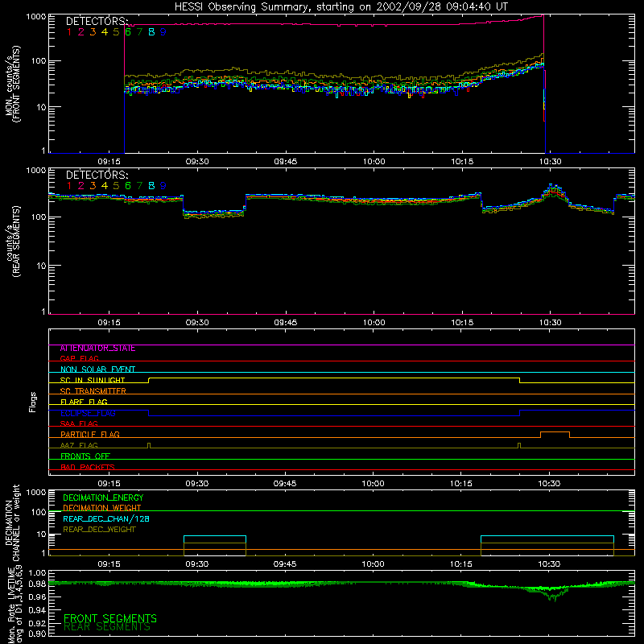The image size is (644, 644).
Task: Select detector 9 in front segments legend
Action: tap(163, 32)
